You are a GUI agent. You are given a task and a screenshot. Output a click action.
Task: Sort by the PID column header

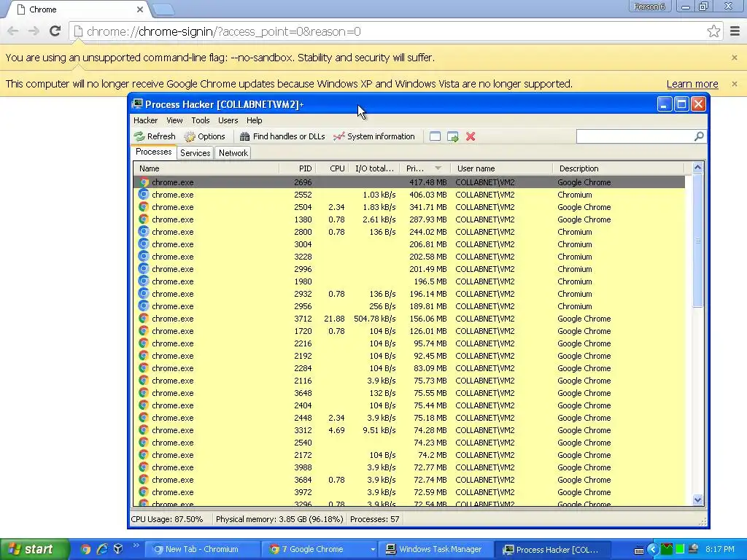(x=297, y=168)
